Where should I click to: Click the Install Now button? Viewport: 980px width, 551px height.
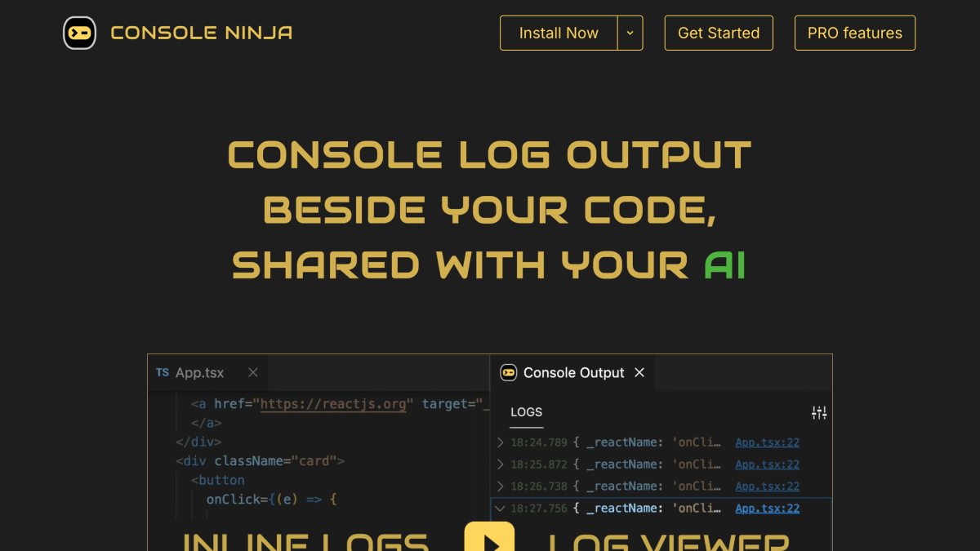tap(559, 33)
